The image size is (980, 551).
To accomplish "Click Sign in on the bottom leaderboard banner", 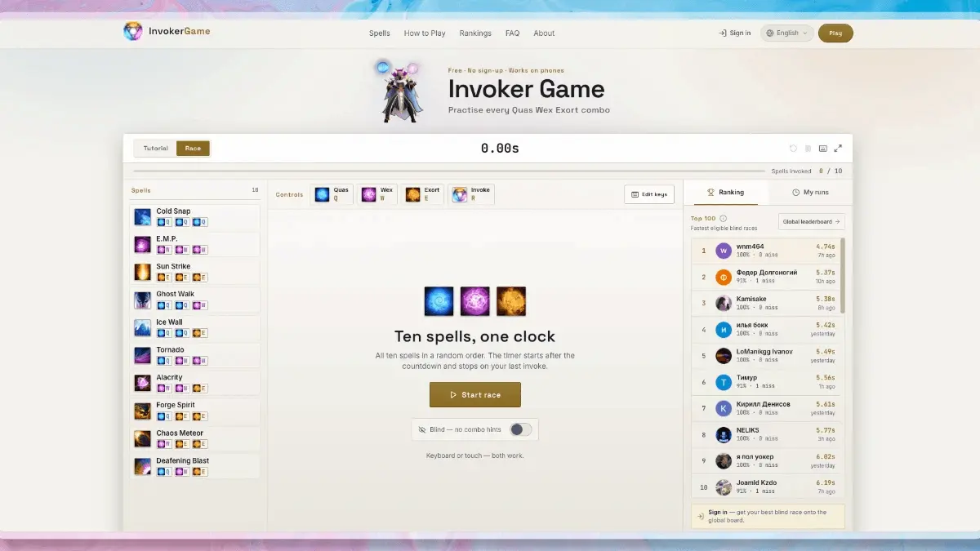I will pos(719,512).
